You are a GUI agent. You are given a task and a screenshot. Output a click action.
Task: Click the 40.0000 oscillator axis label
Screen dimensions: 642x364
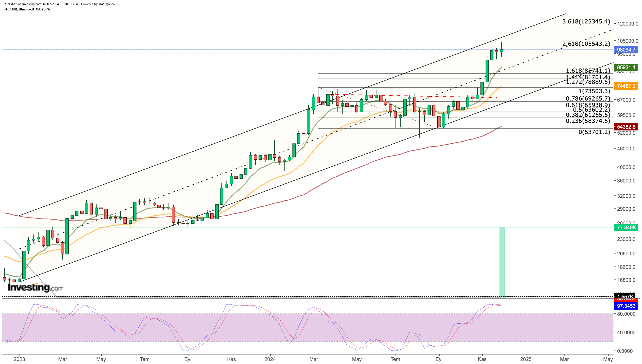[x=626, y=332]
